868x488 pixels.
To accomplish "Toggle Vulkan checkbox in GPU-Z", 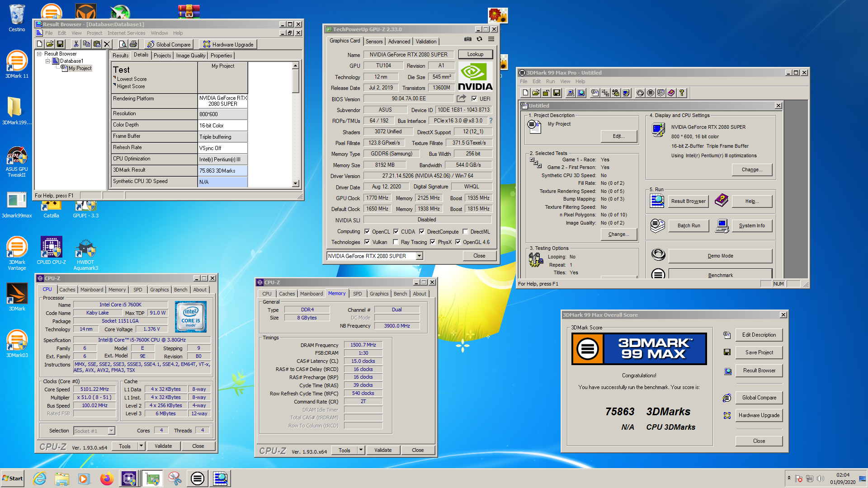I will (x=367, y=242).
